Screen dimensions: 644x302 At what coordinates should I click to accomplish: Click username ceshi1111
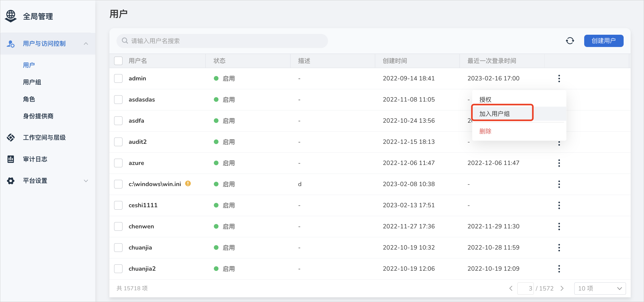coord(143,205)
